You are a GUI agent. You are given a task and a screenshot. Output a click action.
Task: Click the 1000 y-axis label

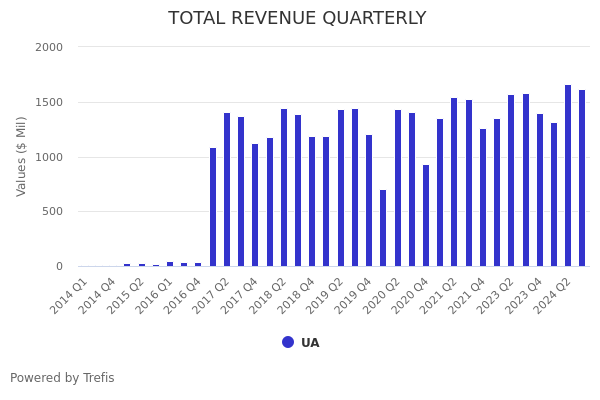click(49, 157)
